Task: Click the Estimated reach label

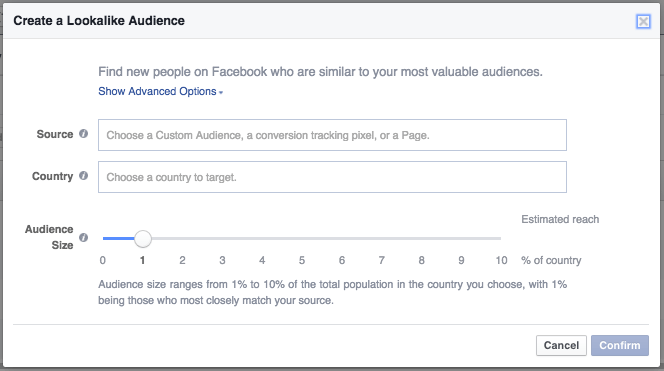Action: tap(560, 219)
